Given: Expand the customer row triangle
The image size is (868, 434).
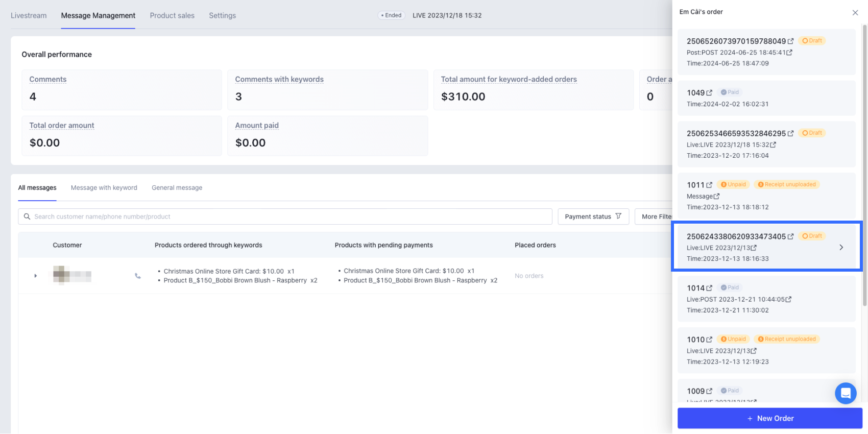Looking at the screenshot, I should point(36,276).
